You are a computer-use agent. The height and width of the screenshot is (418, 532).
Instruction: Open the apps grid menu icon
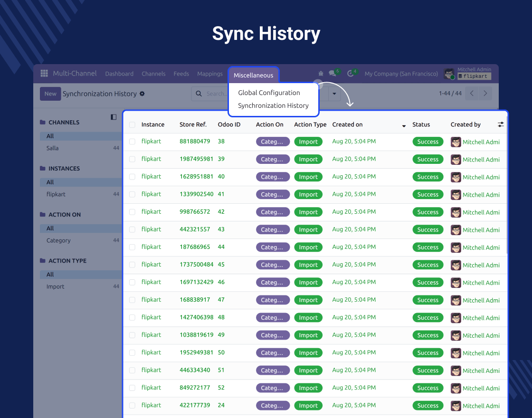coord(44,73)
